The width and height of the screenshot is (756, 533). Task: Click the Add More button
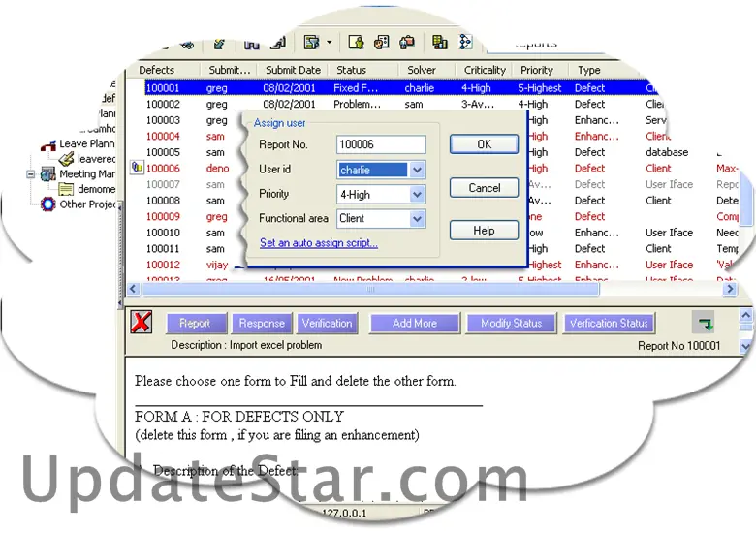[415, 323]
